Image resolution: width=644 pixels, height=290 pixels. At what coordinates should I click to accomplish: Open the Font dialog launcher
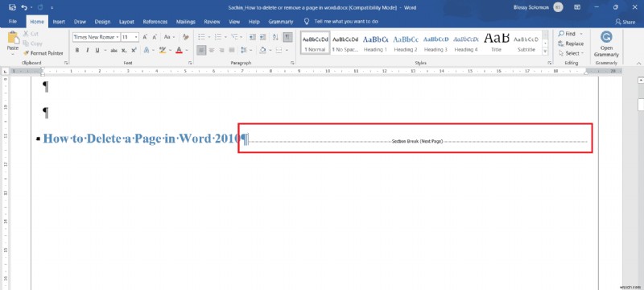coord(190,64)
